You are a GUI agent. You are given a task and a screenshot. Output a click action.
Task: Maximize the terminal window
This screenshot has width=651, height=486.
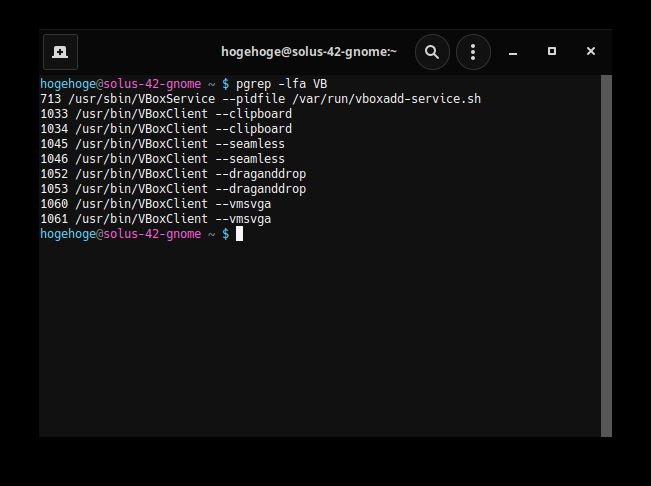coord(552,51)
